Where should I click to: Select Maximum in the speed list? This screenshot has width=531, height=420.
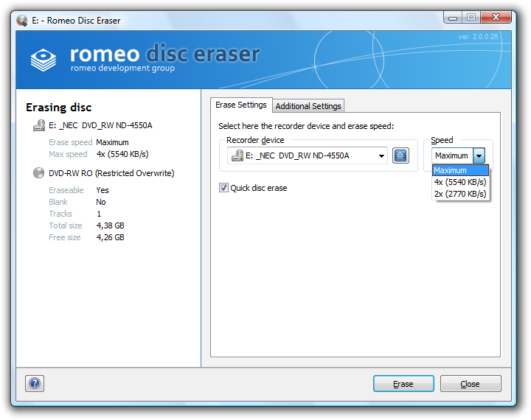pos(460,170)
